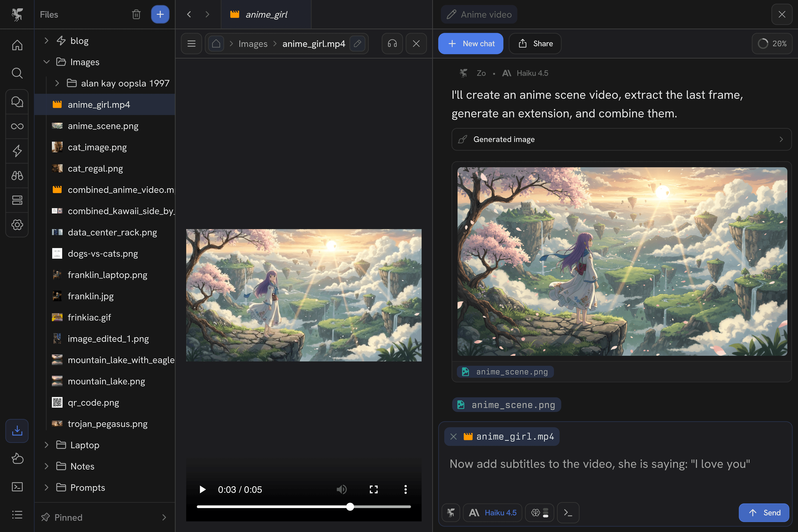
Task: Open the terminal icon in left sidebar
Action: coord(17,487)
